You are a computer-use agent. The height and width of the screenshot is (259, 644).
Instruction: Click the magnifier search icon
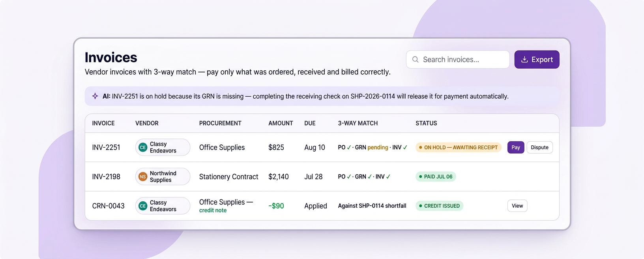[415, 60]
